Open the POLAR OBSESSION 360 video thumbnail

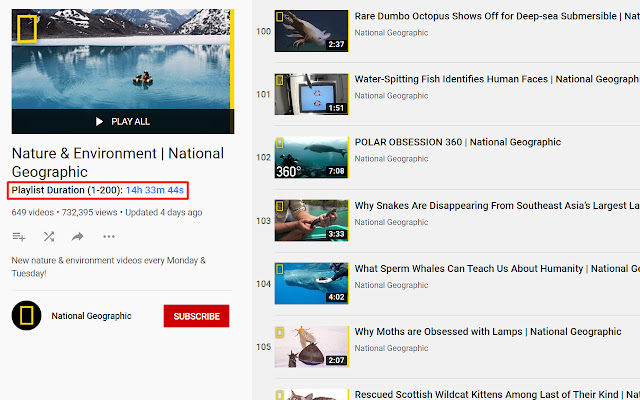311,158
